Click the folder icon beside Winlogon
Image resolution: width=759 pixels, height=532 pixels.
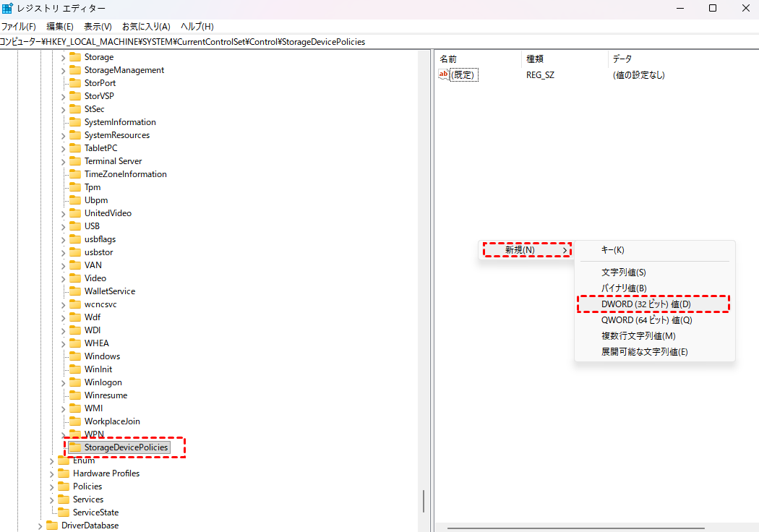(x=75, y=382)
